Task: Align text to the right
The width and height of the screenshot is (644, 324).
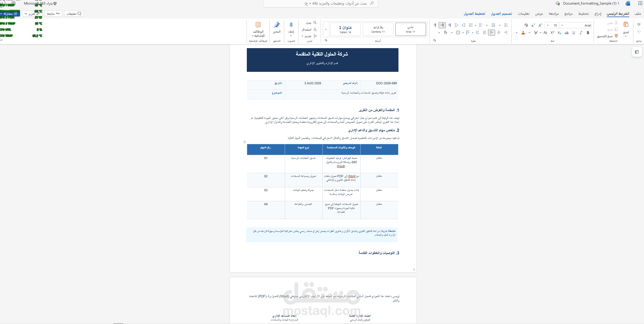Action: [x=506, y=33]
